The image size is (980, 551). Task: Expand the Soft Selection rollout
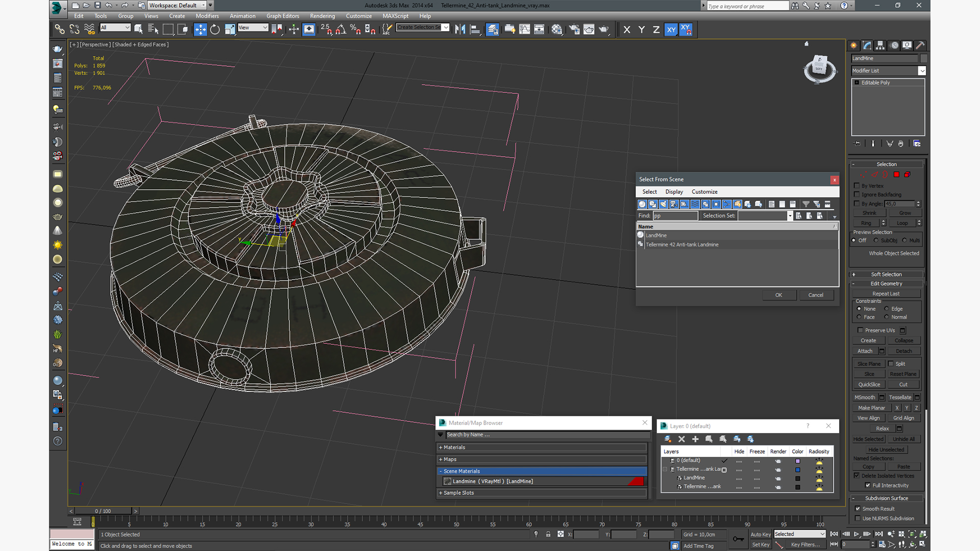pyautogui.click(x=887, y=274)
